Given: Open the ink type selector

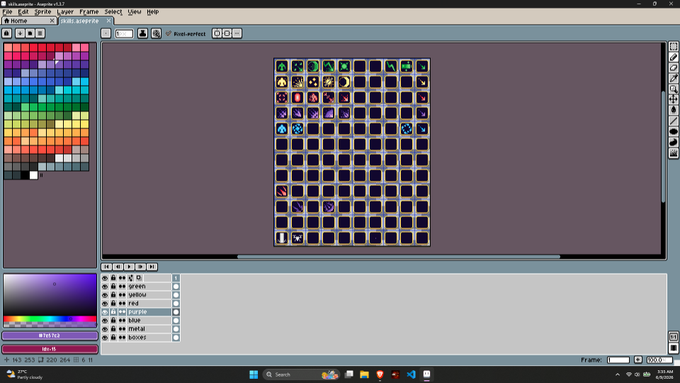Looking at the screenshot, I should (x=142, y=33).
